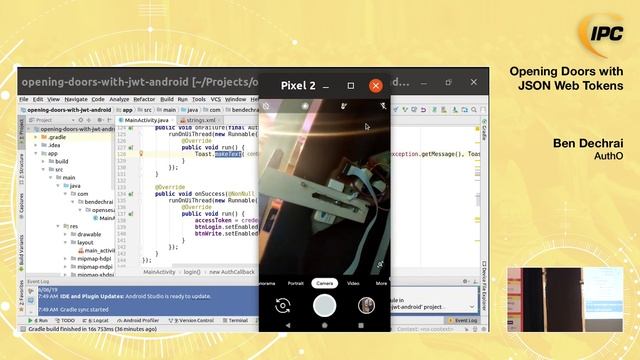Image resolution: width=640 pixels, height=360 pixels.
Task: Open the Build menu
Action: pos(167,99)
